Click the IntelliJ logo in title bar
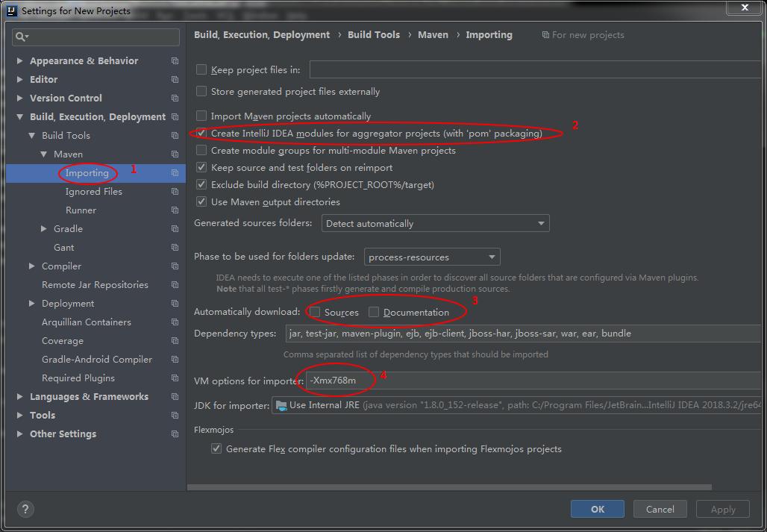Screen dimensions: 767x532 coord(12,10)
